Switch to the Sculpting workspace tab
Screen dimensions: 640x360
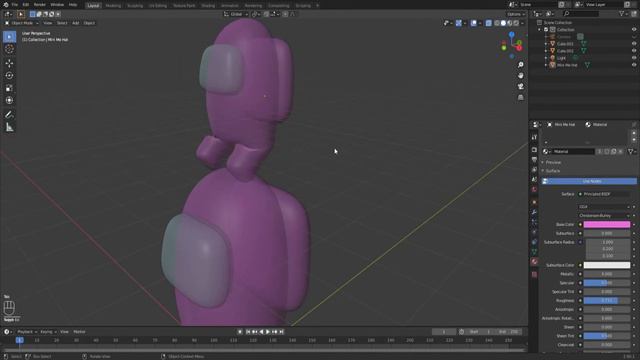click(135, 6)
